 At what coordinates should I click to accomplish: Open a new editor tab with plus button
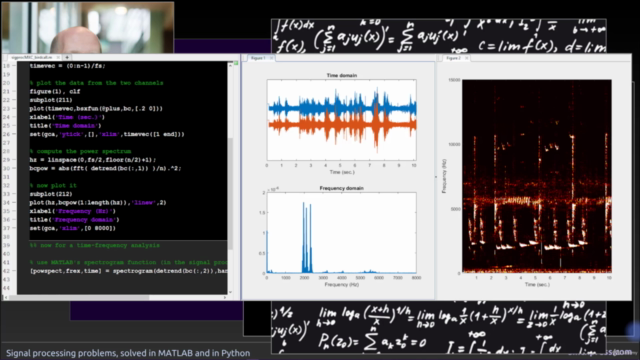click(67, 58)
